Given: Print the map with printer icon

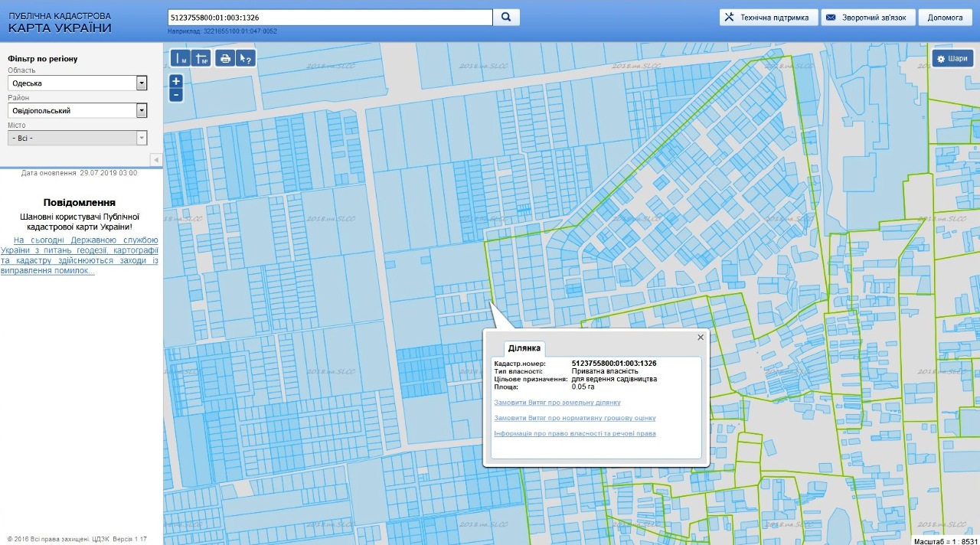Looking at the screenshot, I should pos(225,58).
